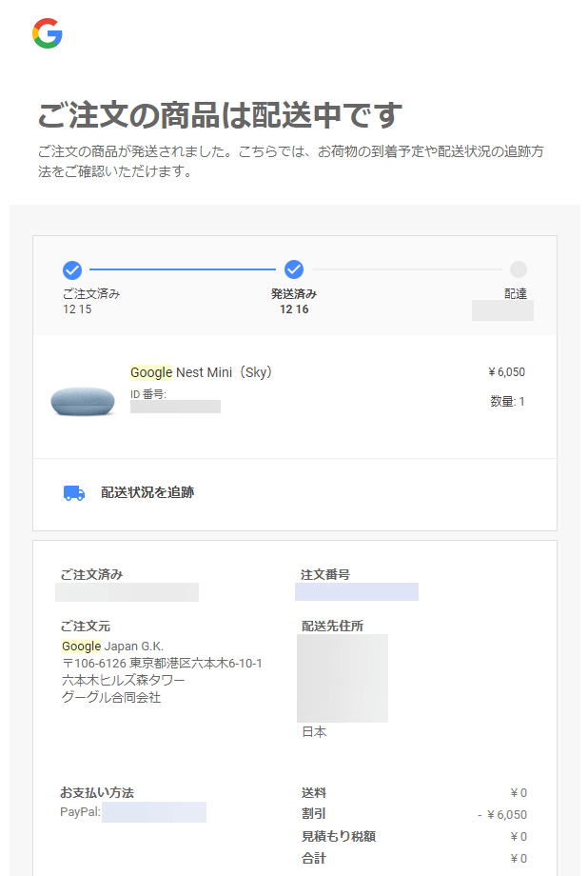Click the 〒106-6126 address line
Image resolution: width=588 pixels, height=876 pixels.
click(162, 663)
